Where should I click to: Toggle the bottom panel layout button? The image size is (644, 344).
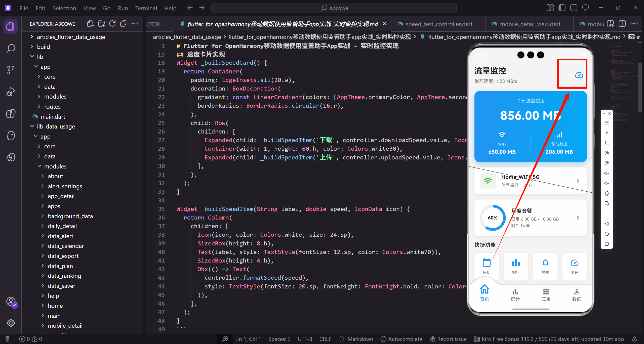[x=574, y=8]
